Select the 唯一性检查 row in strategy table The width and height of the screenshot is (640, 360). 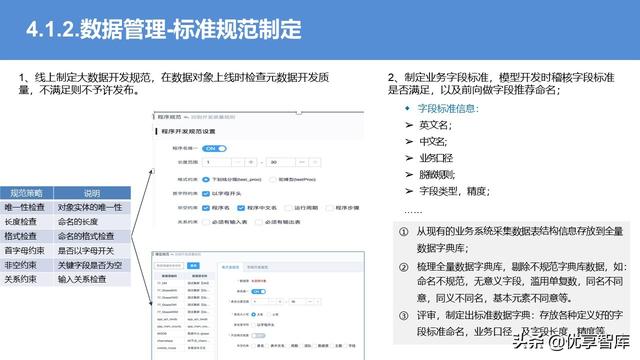[x=65, y=207]
